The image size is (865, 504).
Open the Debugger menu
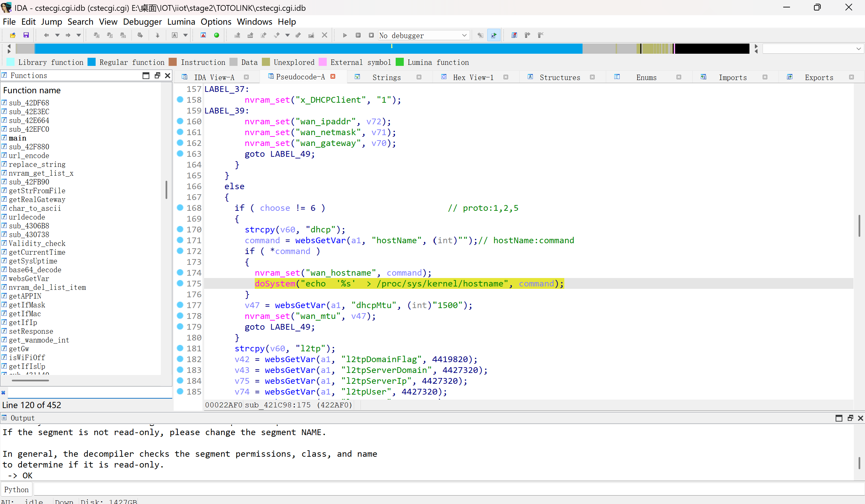142,22
